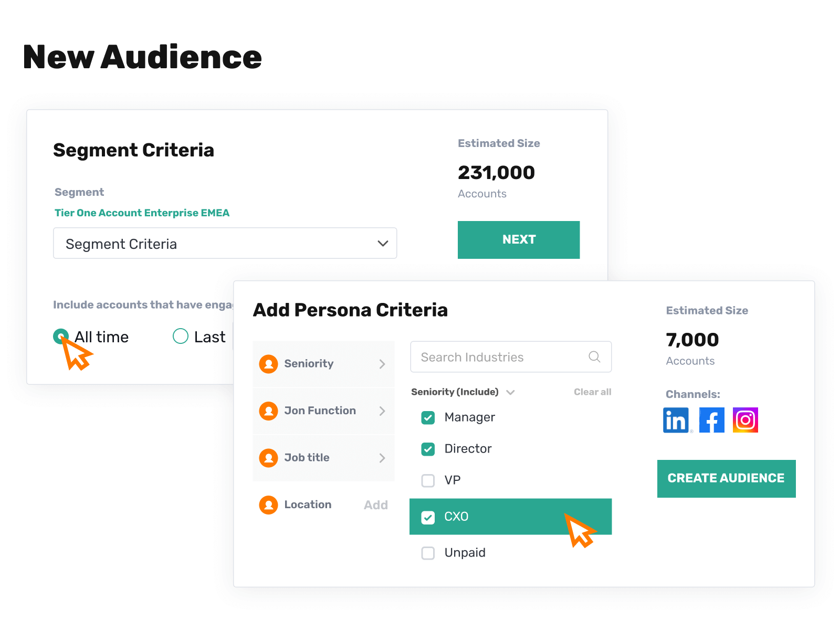
Task: Uncheck the Manager seniority checkbox
Action: click(x=428, y=418)
